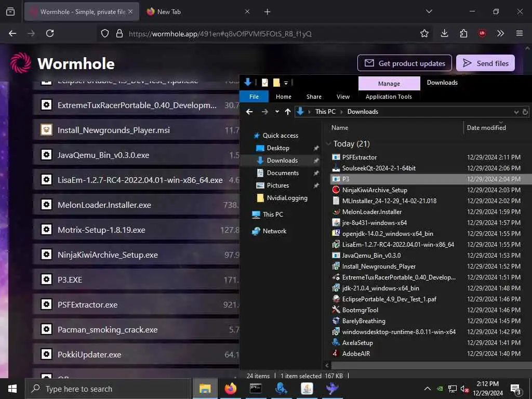This screenshot has width=532, height=399.
Task: Select PSFExtractor file in Downloads
Action: (x=360, y=157)
